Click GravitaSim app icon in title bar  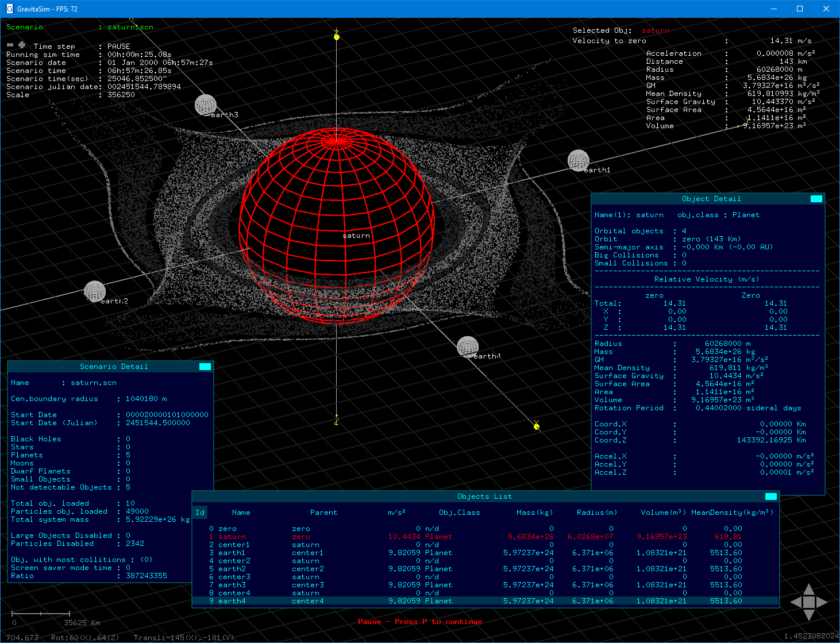[x=9, y=9]
